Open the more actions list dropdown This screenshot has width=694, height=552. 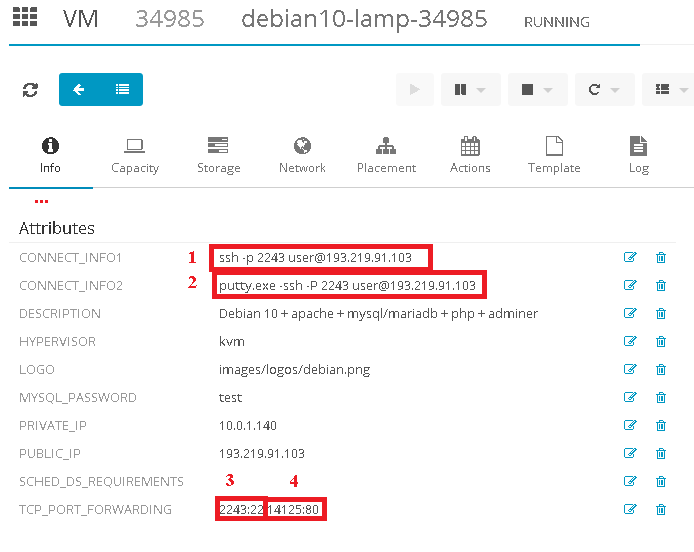tap(668, 90)
